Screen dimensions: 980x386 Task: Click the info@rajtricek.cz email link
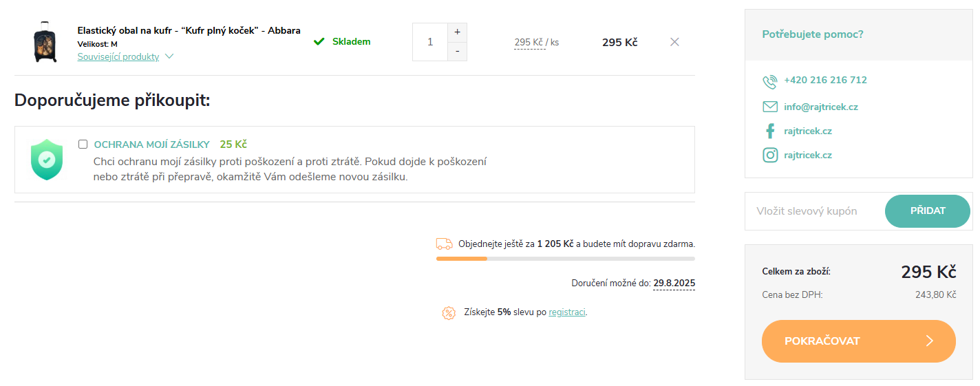point(820,107)
